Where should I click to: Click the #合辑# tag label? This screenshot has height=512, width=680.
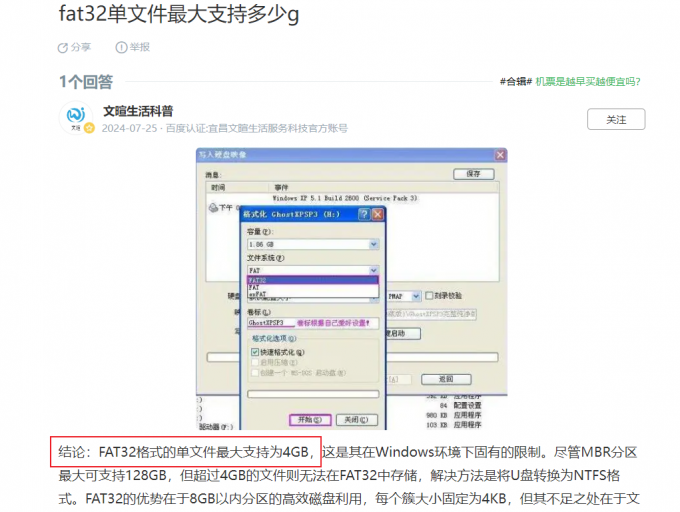coord(516,82)
